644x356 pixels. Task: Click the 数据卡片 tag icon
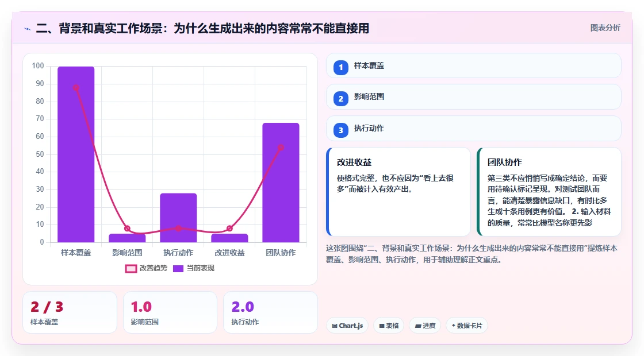[x=454, y=326]
